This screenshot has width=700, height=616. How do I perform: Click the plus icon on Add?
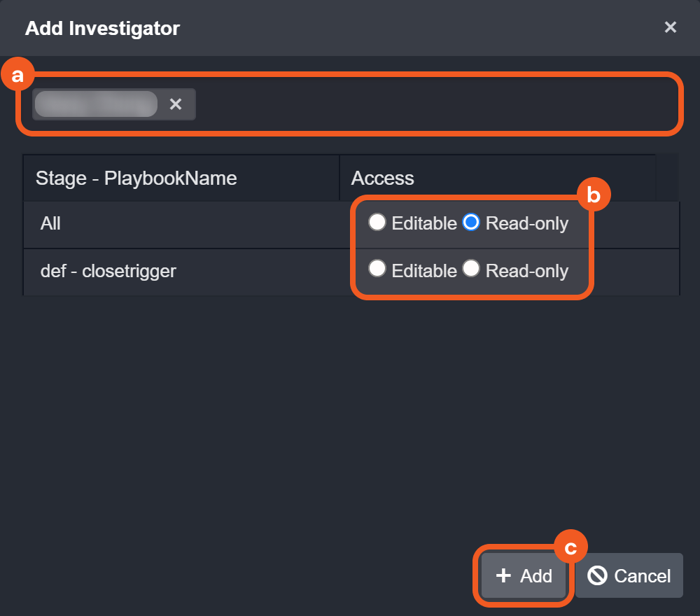point(503,575)
